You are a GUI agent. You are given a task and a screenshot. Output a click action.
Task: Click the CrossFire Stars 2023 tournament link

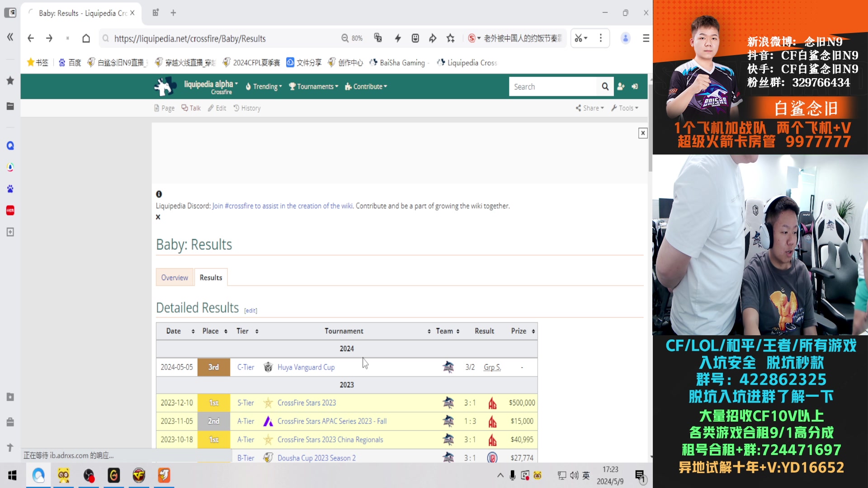(x=307, y=403)
